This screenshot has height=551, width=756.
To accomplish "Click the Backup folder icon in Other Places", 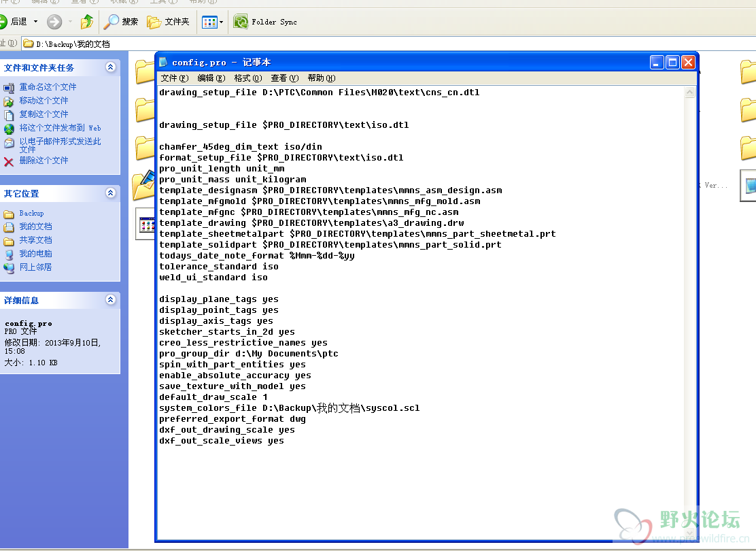I will (9, 214).
